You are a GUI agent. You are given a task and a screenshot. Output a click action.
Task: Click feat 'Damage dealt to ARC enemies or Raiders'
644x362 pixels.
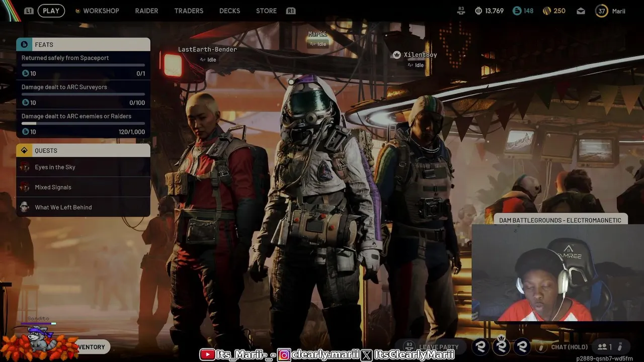point(83,124)
